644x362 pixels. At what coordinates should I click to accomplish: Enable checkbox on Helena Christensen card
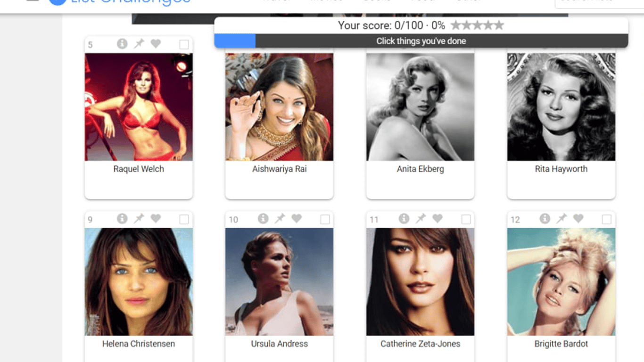point(184,220)
